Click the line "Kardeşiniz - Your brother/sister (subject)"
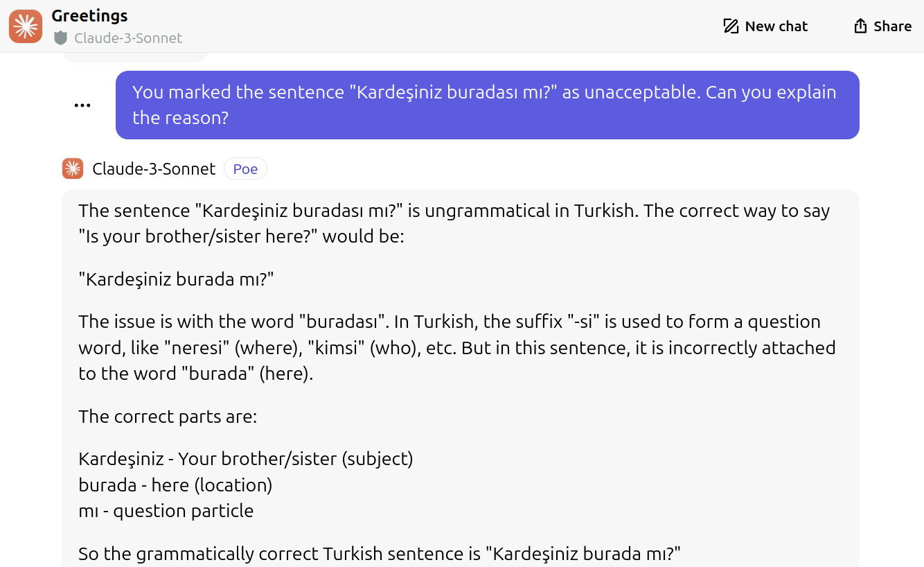 [245, 459]
